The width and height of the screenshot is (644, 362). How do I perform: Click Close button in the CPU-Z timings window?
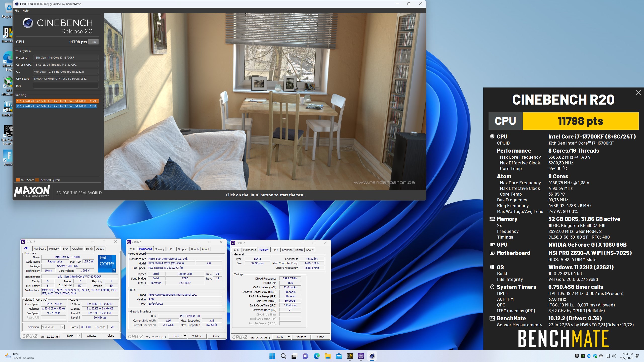point(320,337)
